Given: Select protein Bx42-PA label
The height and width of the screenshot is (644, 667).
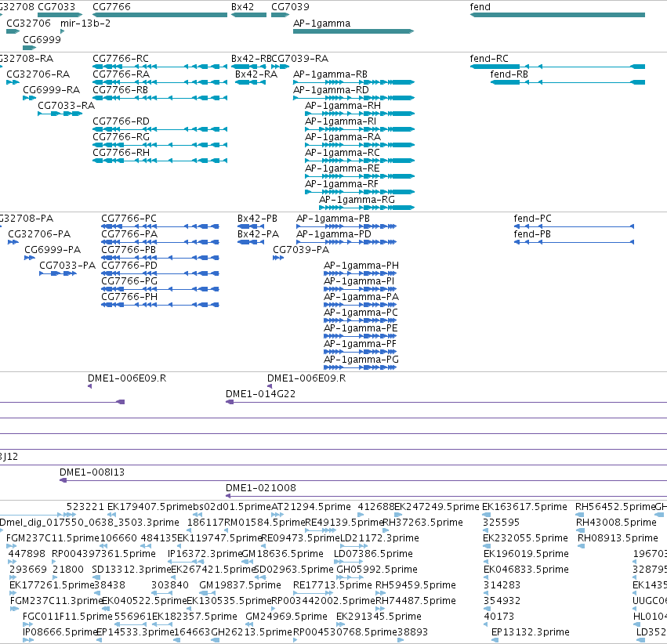Looking at the screenshot, I should click(x=258, y=234).
